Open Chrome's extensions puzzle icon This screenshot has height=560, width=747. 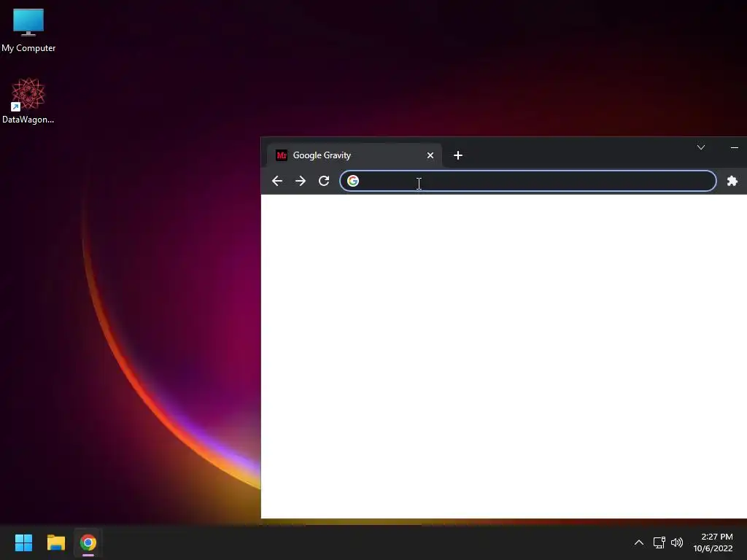[732, 181]
